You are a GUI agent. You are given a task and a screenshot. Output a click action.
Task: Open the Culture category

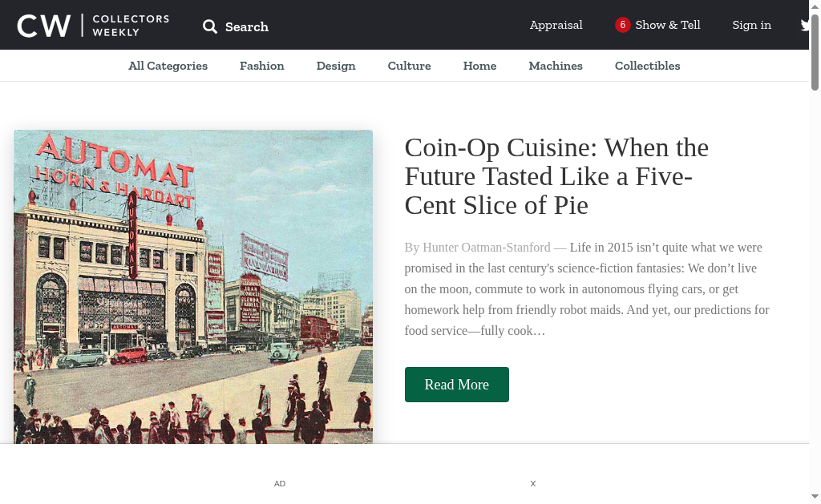click(409, 66)
